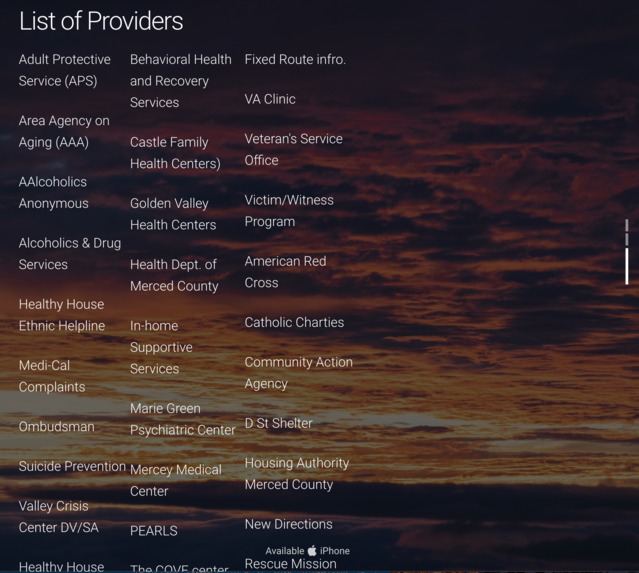Click the Ombudsman link
The width and height of the screenshot is (639, 573).
(57, 427)
